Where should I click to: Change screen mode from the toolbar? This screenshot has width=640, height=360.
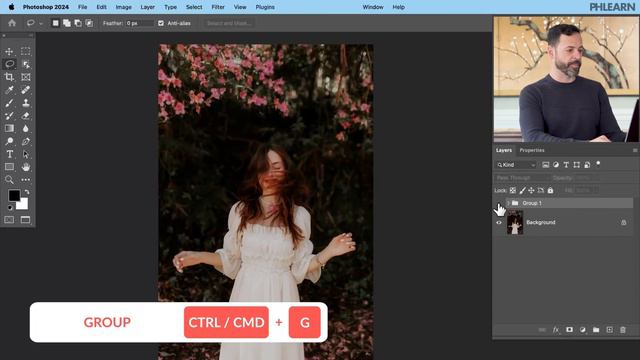(x=25, y=220)
